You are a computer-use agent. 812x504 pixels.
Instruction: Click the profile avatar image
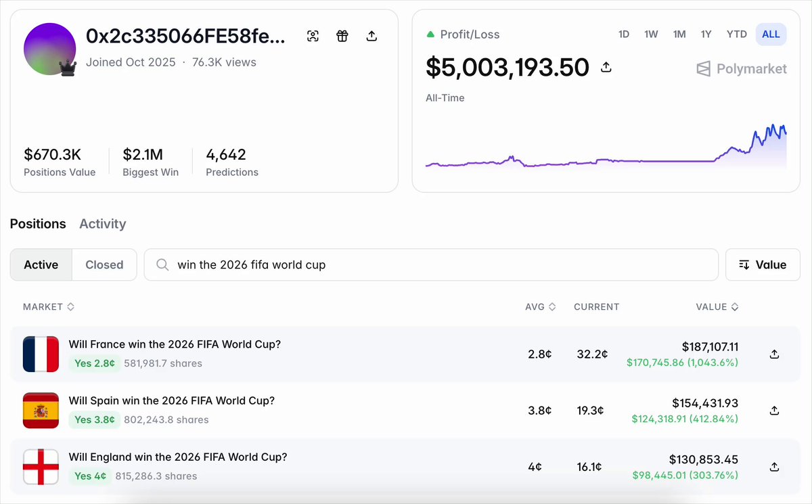tap(50, 49)
